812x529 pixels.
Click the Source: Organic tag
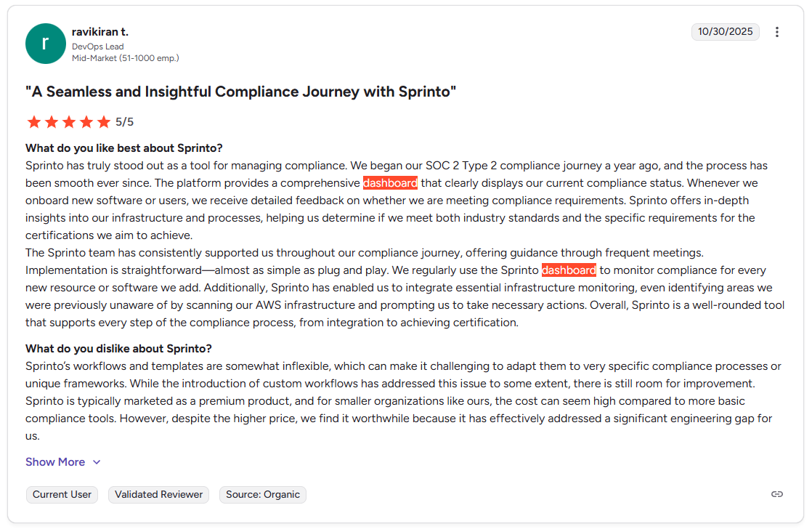pyautogui.click(x=263, y=494)
